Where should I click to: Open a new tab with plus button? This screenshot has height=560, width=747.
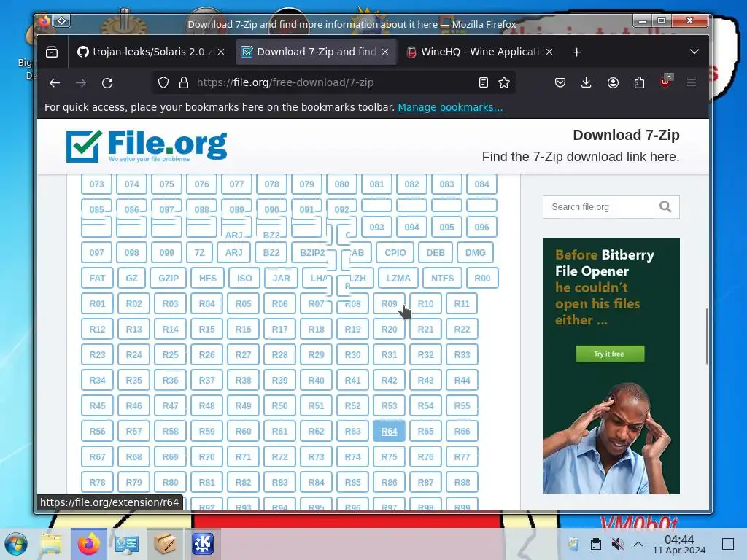coord(576,52)
